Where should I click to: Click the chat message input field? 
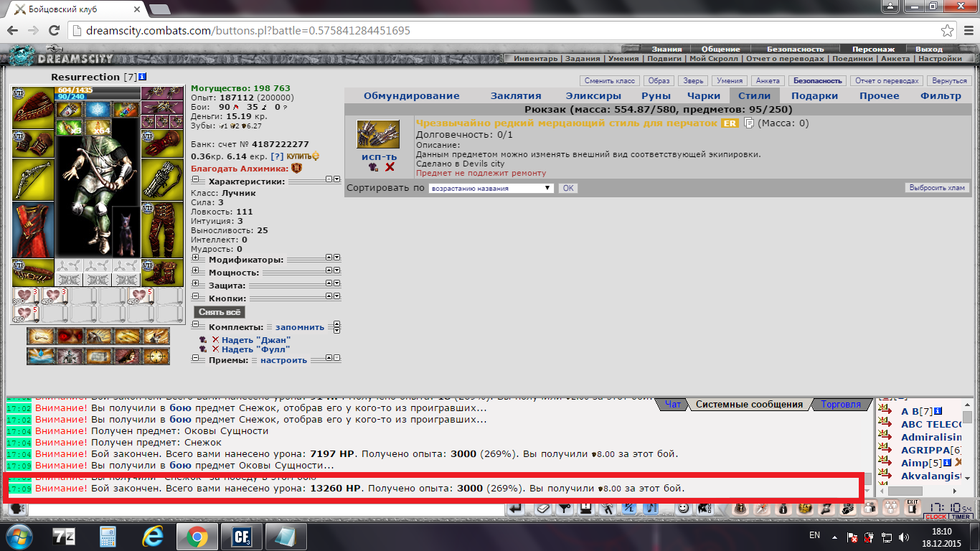coord(265,509)
